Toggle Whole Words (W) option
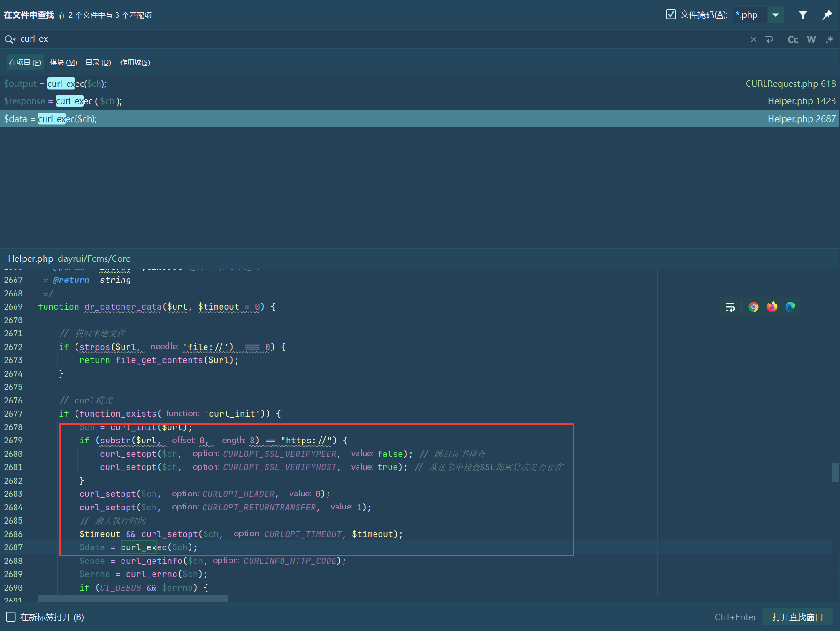Screen dimensions: 840x631 (811, 39)
